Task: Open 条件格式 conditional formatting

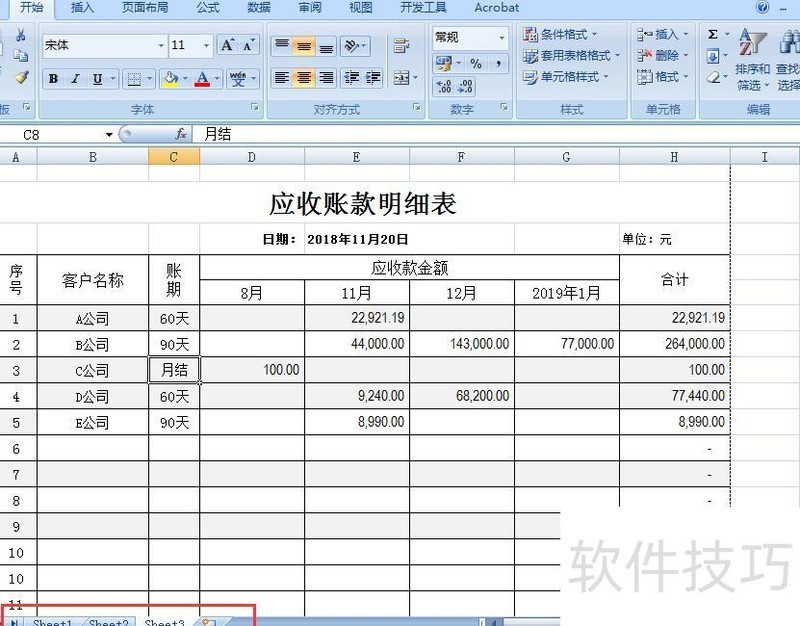Action: [x=554, y=33]
